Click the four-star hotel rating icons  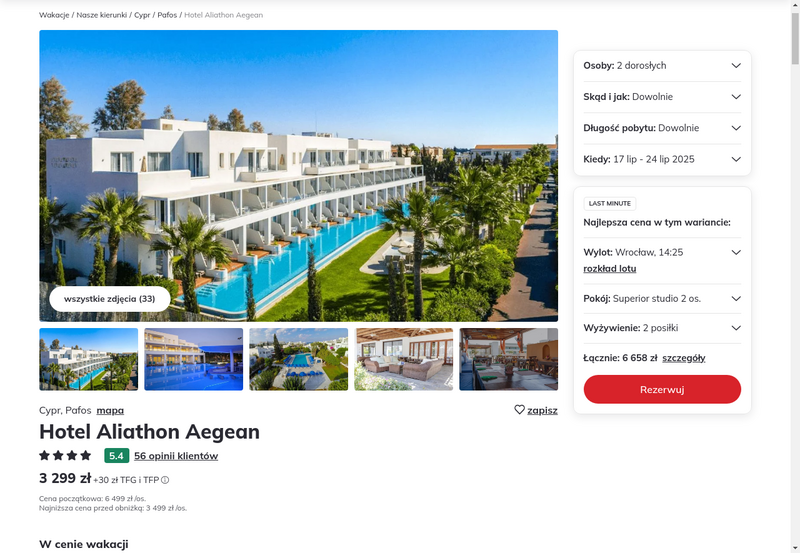click(65, 456)
